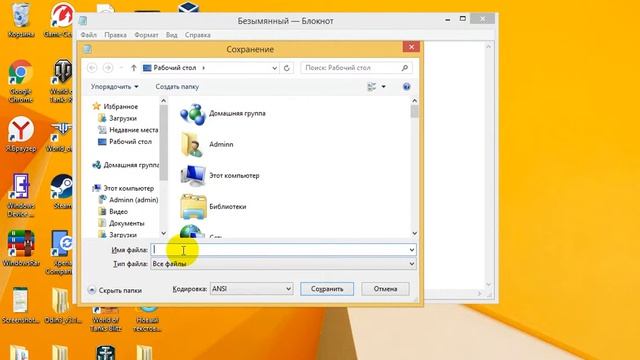Minimize the Notepad window

click(x=448, y=19)
